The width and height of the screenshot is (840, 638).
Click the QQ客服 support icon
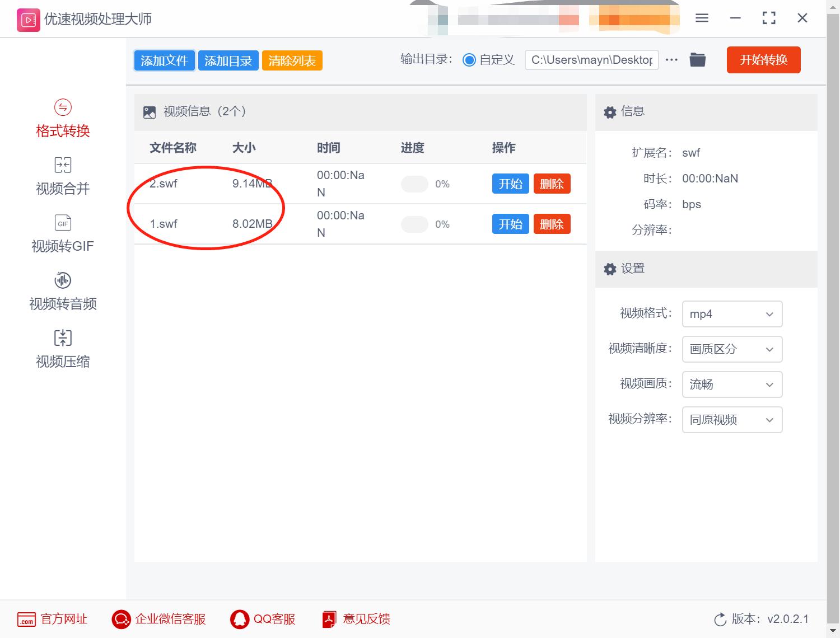240,619
